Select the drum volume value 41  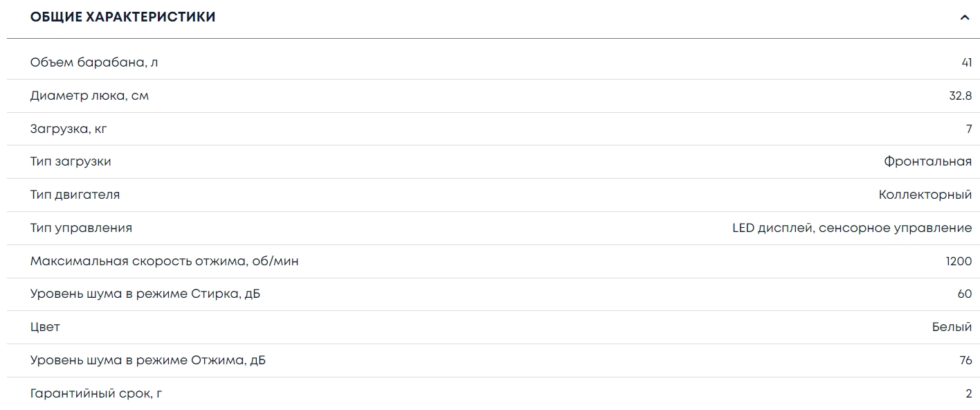coord(966,62)
